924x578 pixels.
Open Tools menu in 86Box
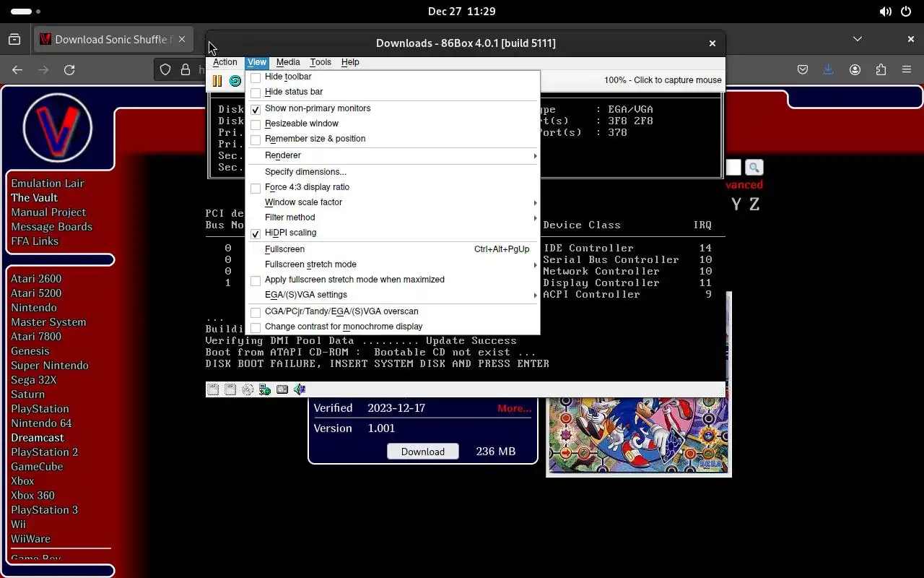(x=321, y=62)
